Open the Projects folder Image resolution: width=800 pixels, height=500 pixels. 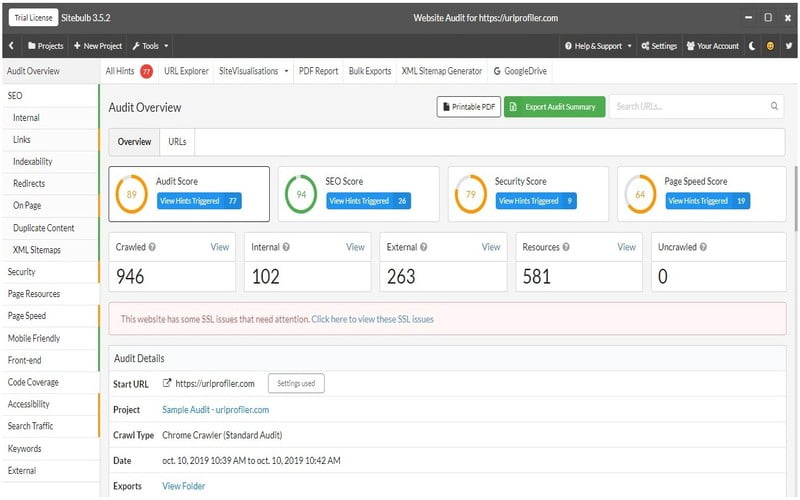[46, 46]
